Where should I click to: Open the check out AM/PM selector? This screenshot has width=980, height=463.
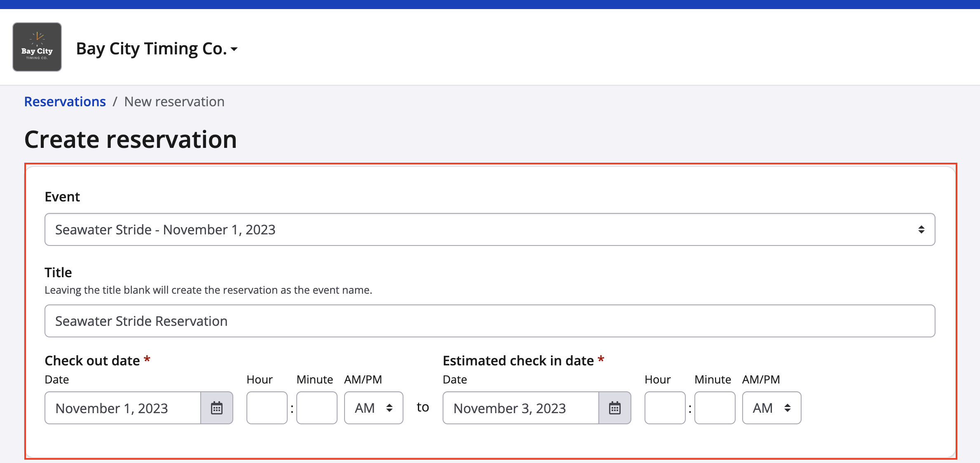373,408
